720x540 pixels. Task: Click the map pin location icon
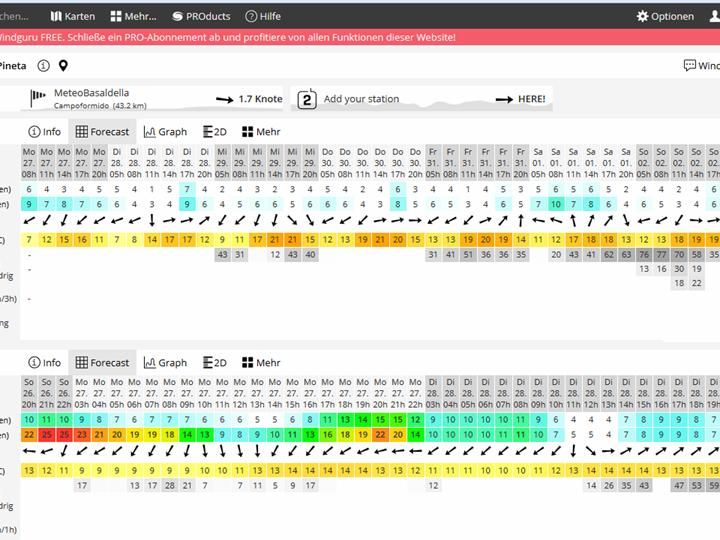pos(63,66)
